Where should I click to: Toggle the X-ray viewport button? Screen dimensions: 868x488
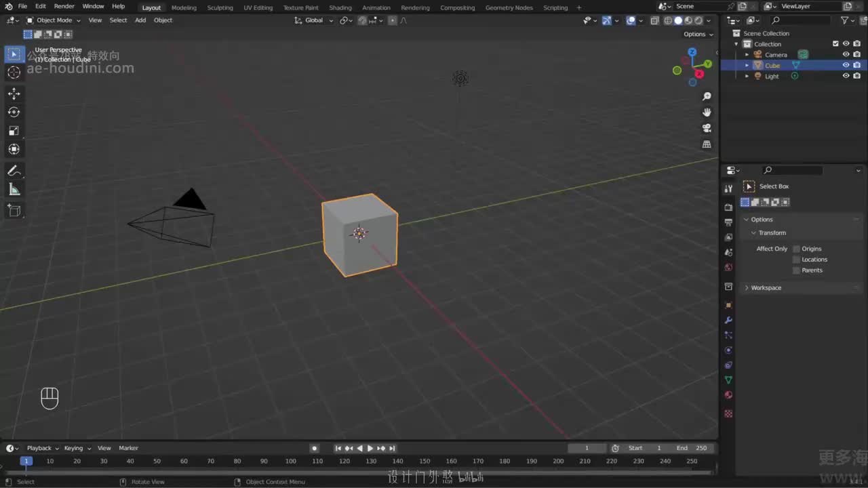pos(654,20)
